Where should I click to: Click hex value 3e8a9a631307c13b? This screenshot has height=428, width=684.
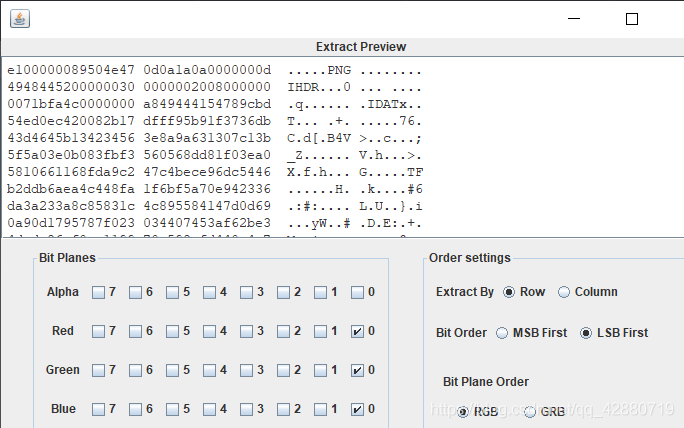tap(207, 138)
